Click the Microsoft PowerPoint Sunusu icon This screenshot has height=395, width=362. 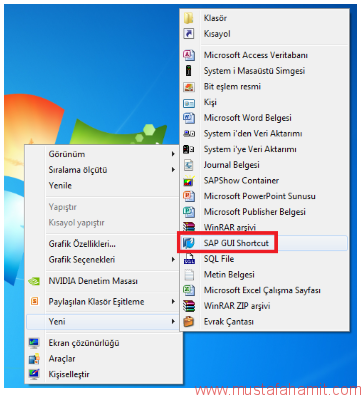coord(189,196)
